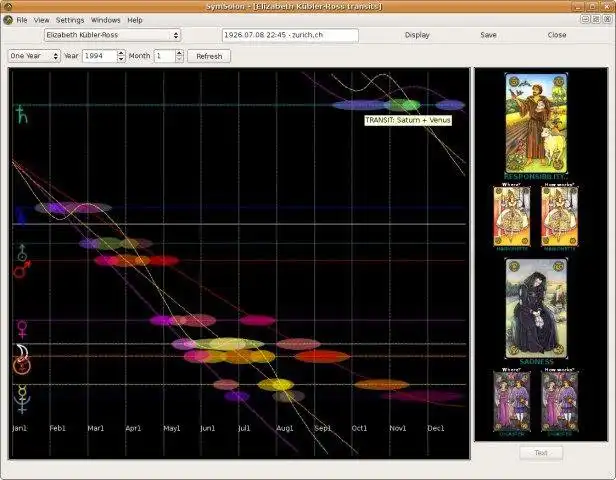
Task: Click the Month spinner arrows
Action: pos(179,56)
